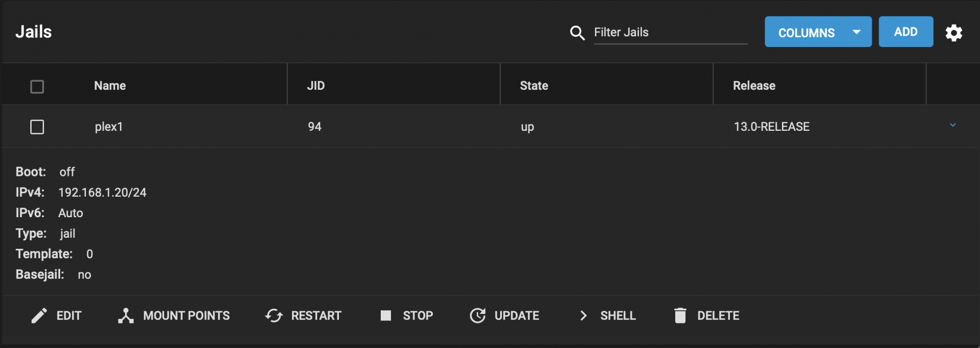Open the Columns dropdown arrow

tap(856, 32)
